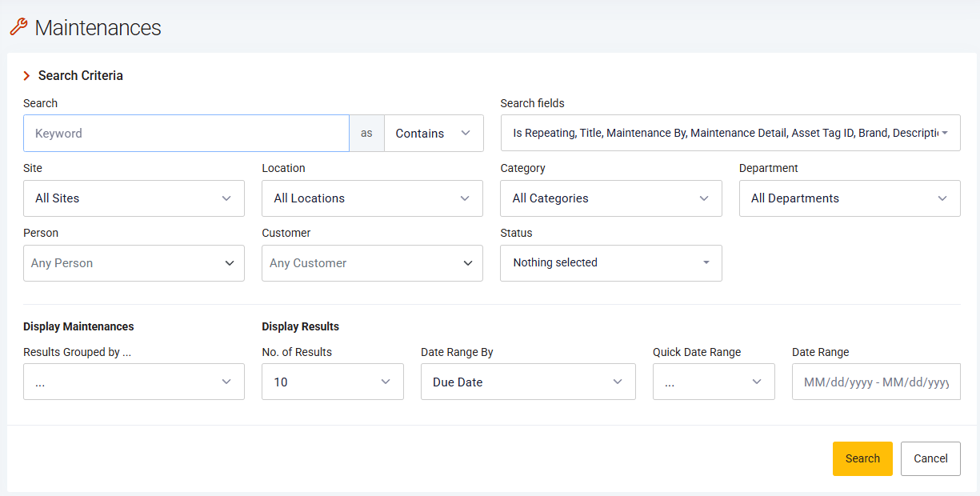Expand the Quick Date Range dropdown
This screenshot has height=496, width=980.
(x=714, y=382)
